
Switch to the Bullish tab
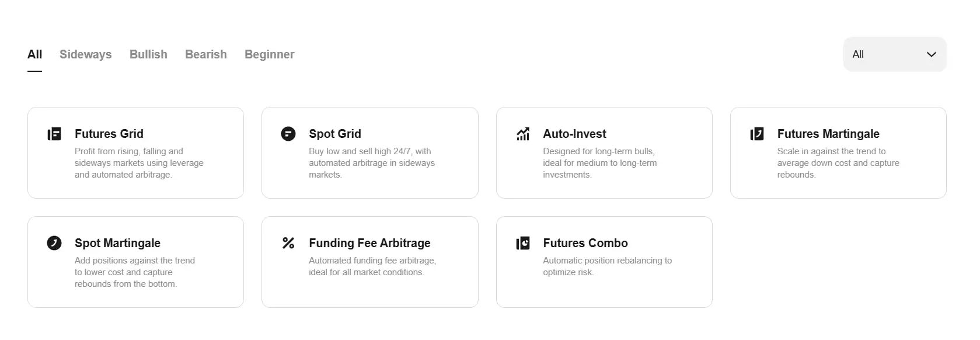(x=148, y=54)
